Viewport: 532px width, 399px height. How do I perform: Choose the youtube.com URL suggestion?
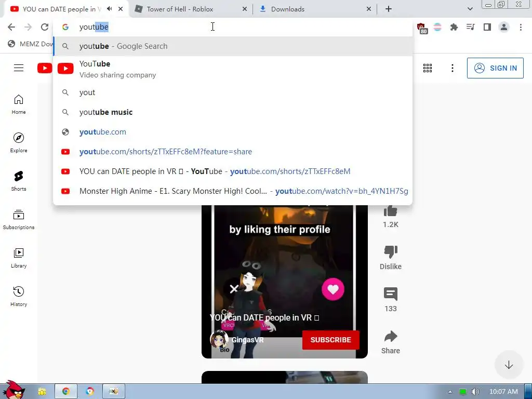(233, 131)
